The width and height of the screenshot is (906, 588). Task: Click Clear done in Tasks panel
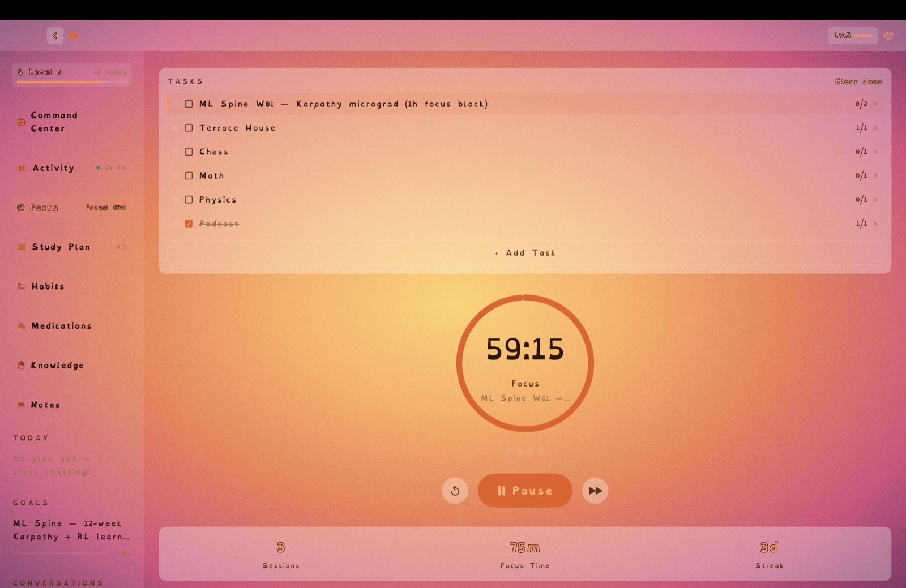[858, 81]
